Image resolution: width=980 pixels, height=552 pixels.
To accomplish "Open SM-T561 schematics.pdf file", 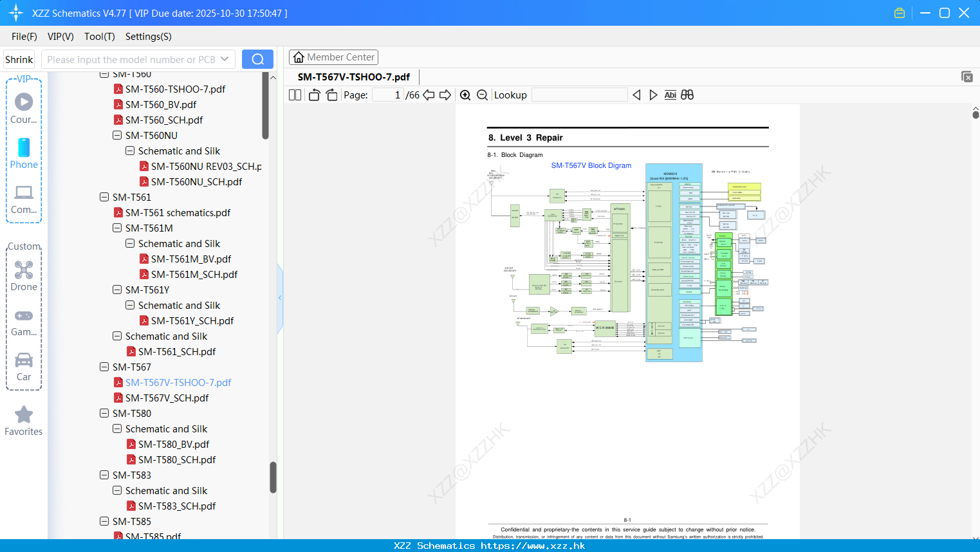I will [178, 212].
